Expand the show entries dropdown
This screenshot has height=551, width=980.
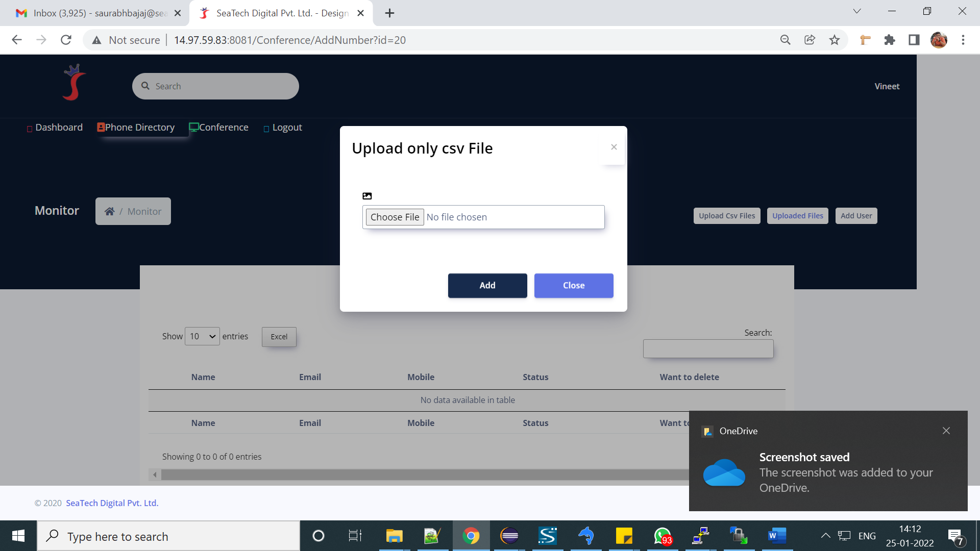tap(202, 336)
